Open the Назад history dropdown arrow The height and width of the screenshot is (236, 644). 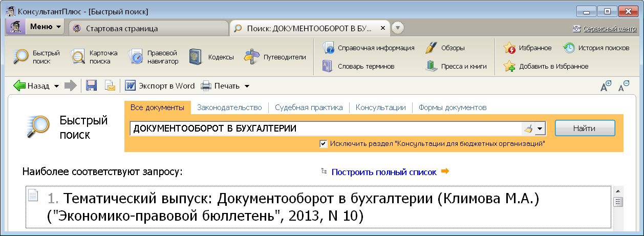[56, 87]
